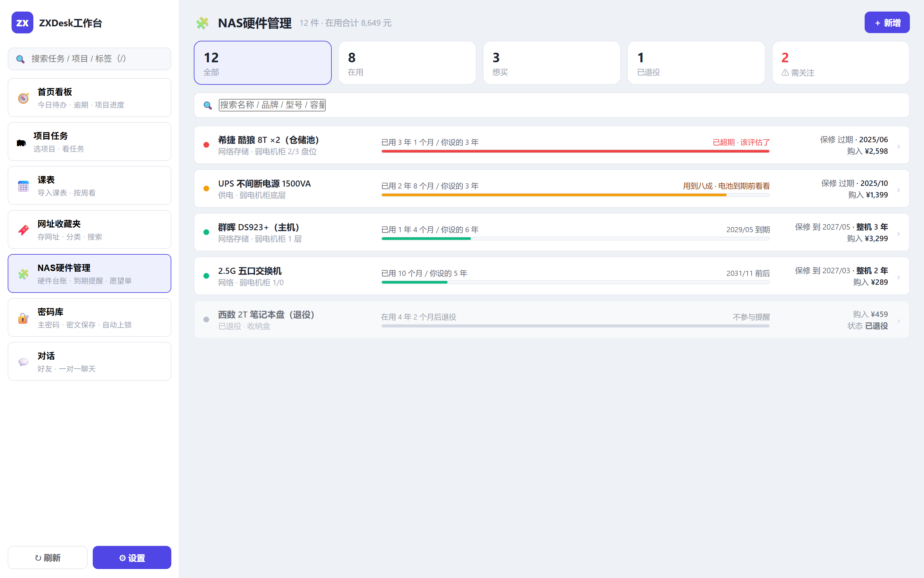
Task: Click the green status dot of 2.5G 五口交换机
Action: (206, 276)
